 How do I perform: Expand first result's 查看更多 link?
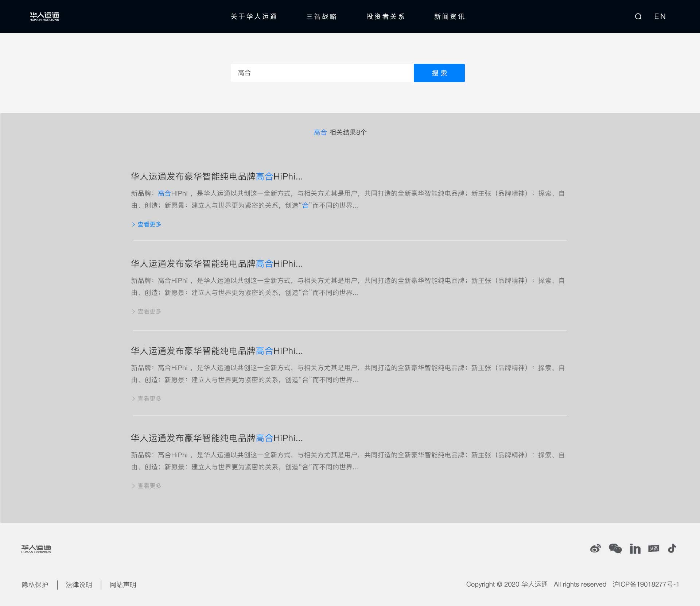point(149,224)
